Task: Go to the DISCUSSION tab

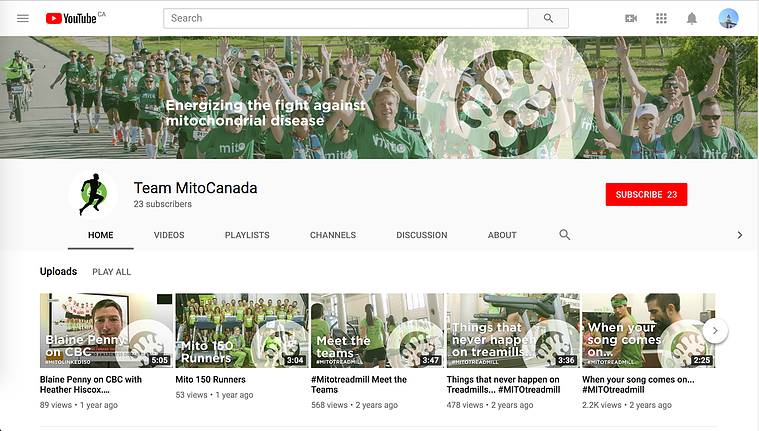Action: (422, 235)
